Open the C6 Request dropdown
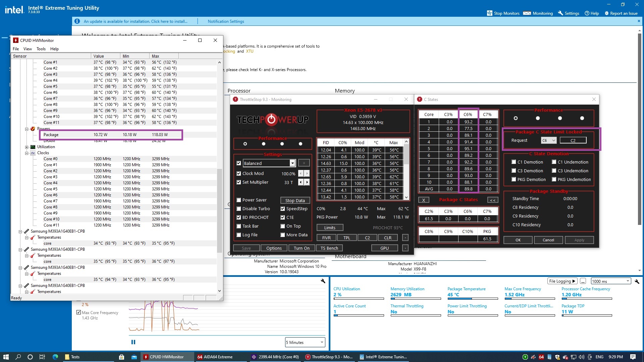 click(549, 140)
